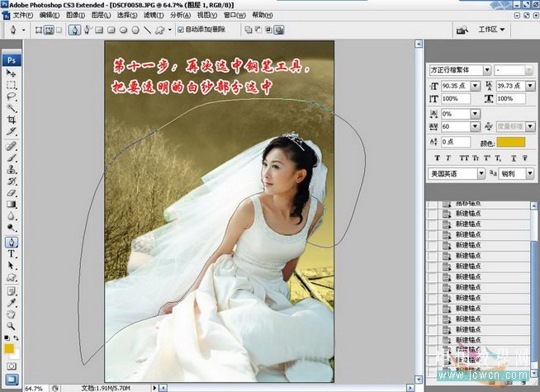540x392 pixels.
Task: Open the 文件(F) menu
Action: (x=23, y=15)
